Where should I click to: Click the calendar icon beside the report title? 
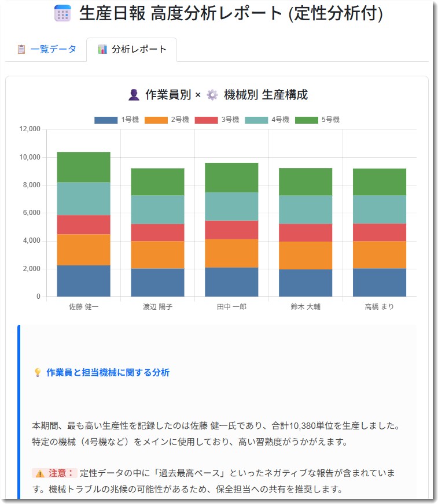tap(62, 13)
